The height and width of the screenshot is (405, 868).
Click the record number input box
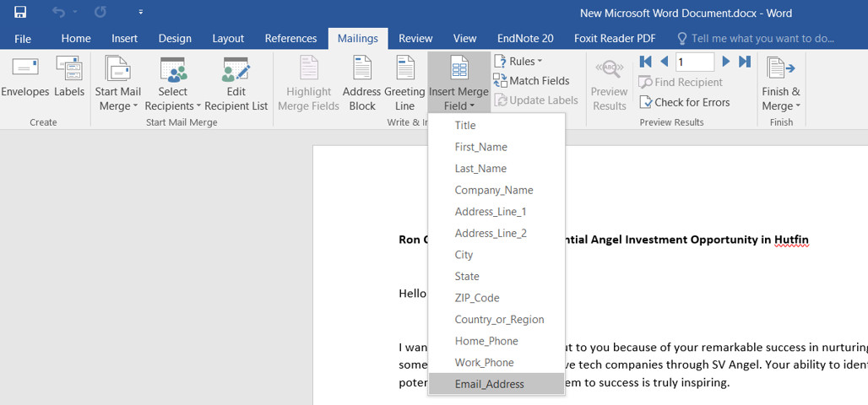(x=694, y=62)
